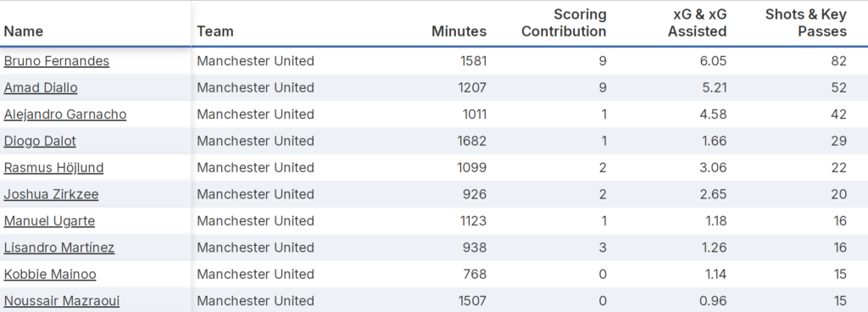The height and width of the screenshot is (312, 868).
Task: Open Amad Diallo player page
Action: [x=41, y=87]
